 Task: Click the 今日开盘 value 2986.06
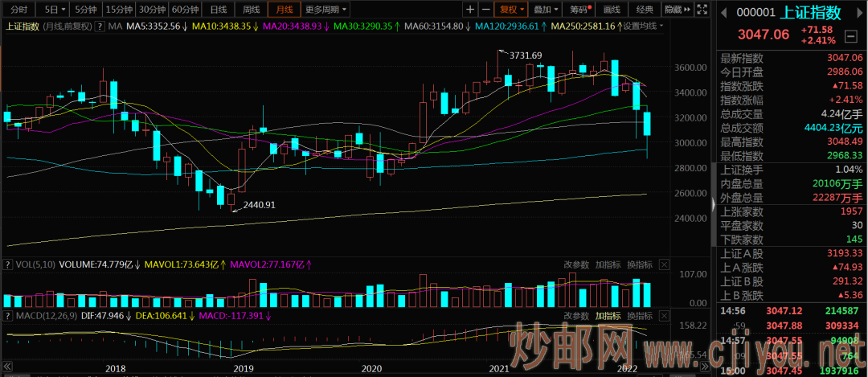coord(844,72)
